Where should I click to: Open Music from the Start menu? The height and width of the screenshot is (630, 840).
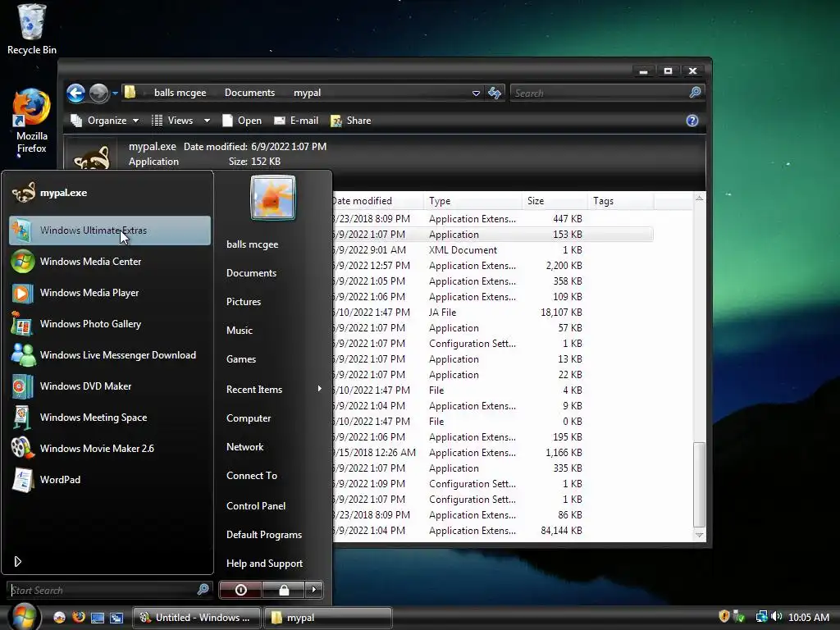pyautogui.click(x=240, y=331)
